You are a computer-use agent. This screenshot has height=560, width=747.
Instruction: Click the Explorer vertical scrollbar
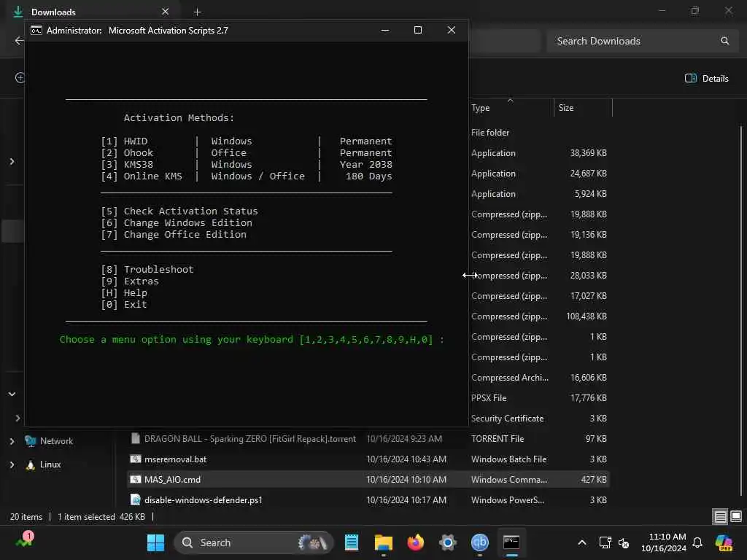tap(741, 309)
